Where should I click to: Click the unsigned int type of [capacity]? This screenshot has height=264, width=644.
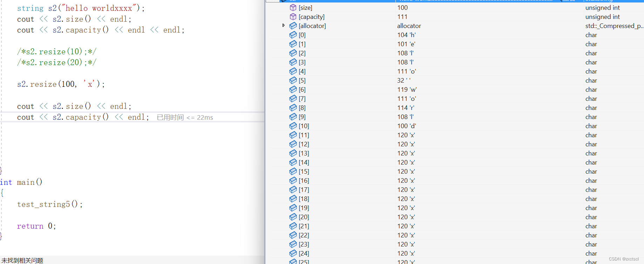click(x=603, y=17)
